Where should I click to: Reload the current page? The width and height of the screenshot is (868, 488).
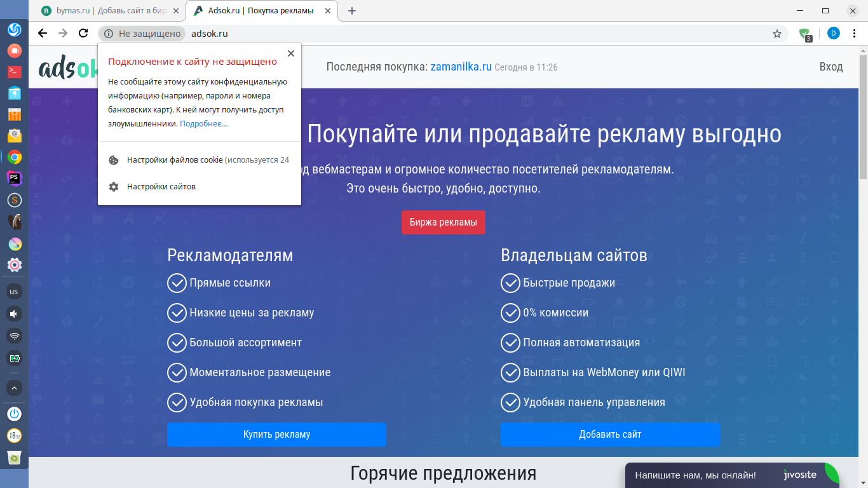coord(83,34)
